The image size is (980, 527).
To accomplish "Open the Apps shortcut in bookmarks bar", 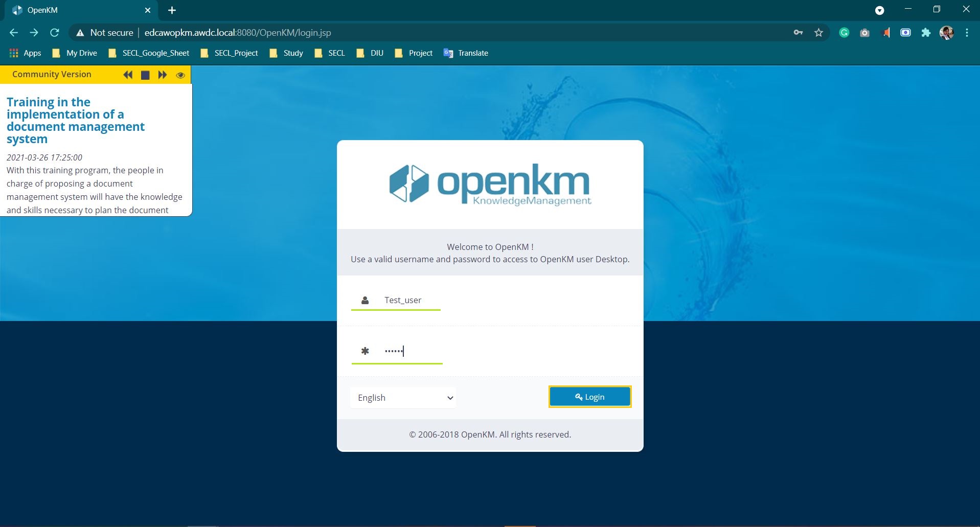I will [25, 53].
